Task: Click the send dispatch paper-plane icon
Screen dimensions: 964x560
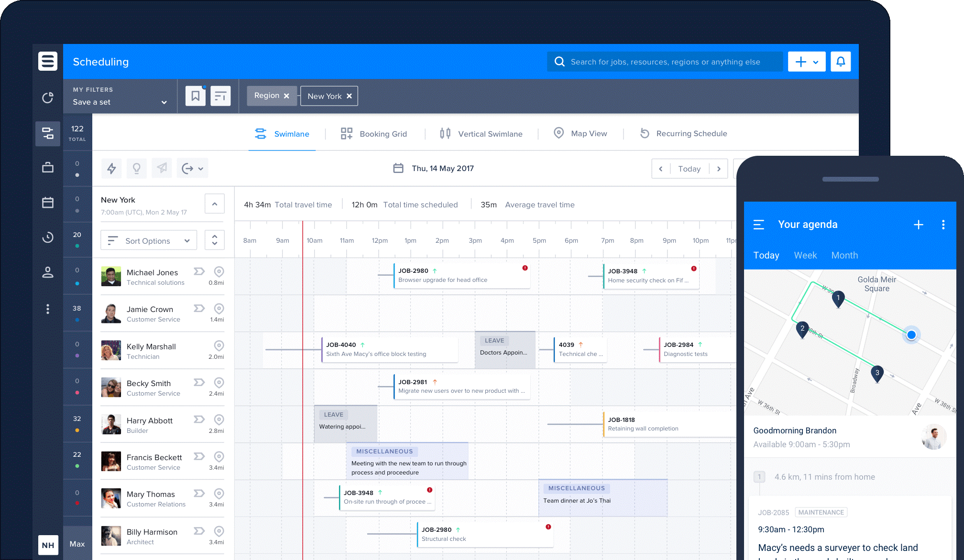Action: pyautogui.click(x=161, y=168)
